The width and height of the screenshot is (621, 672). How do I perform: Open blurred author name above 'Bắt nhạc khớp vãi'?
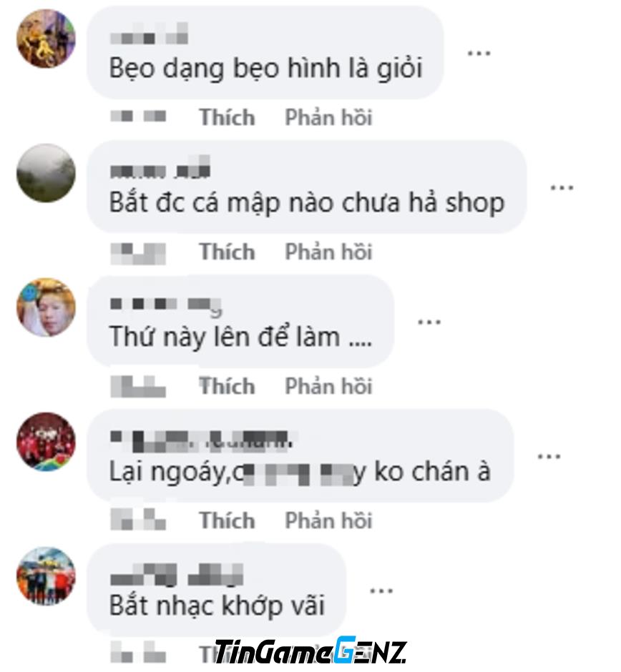[177, 575]
